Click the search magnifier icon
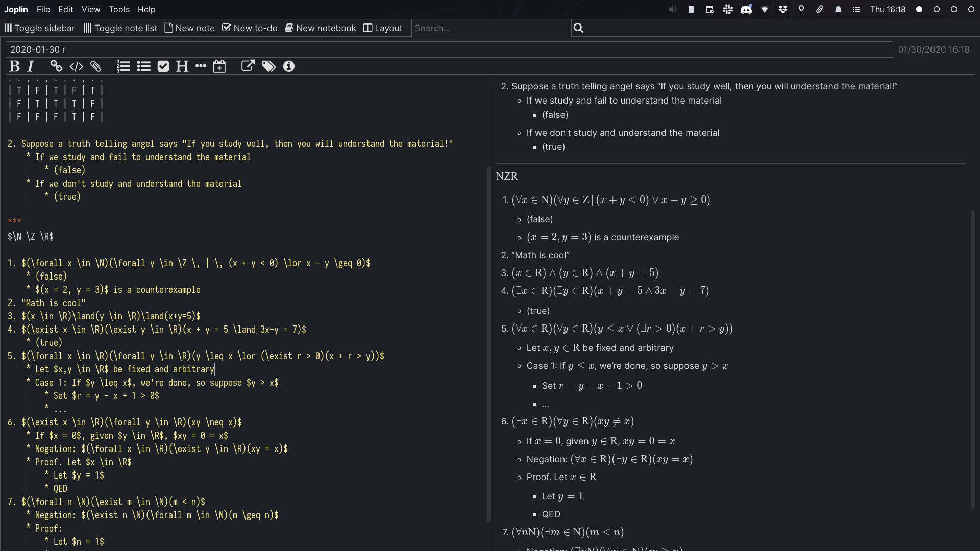The width and height of the screenshot is (980, 551). click(x=578, y=28)
